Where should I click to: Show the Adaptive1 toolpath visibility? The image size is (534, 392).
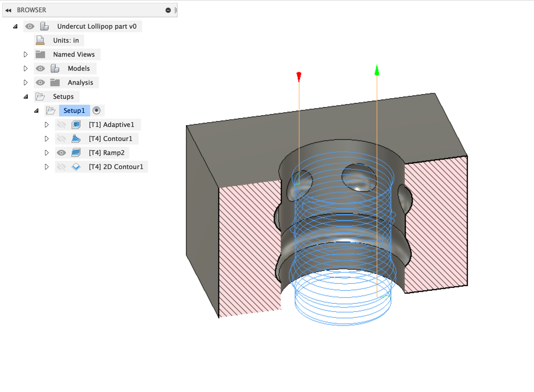coord(61,124)
